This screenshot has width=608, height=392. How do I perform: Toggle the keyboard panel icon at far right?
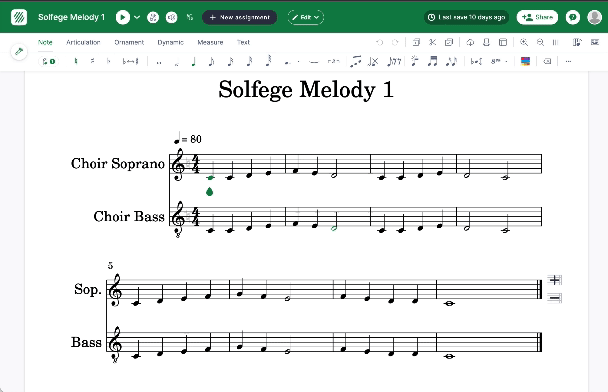(x=595, y=42)
